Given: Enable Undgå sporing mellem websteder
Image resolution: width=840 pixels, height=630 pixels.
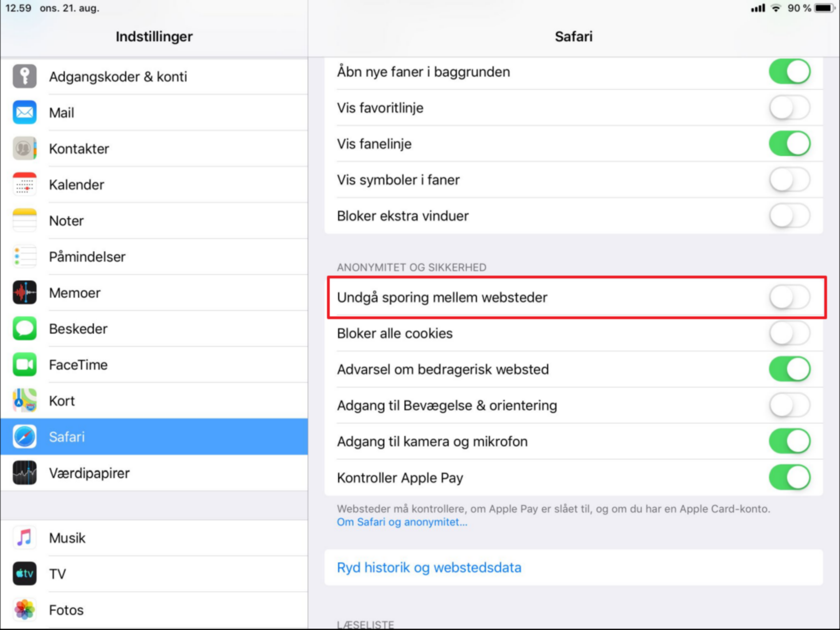Looking at the screenshot, I should coord(790,297).
